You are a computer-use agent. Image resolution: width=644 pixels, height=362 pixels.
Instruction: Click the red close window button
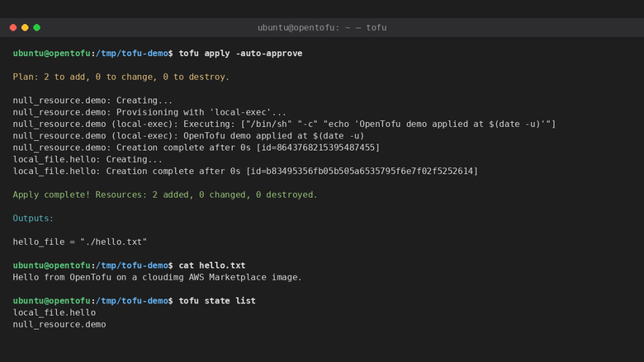click(13, 27)
